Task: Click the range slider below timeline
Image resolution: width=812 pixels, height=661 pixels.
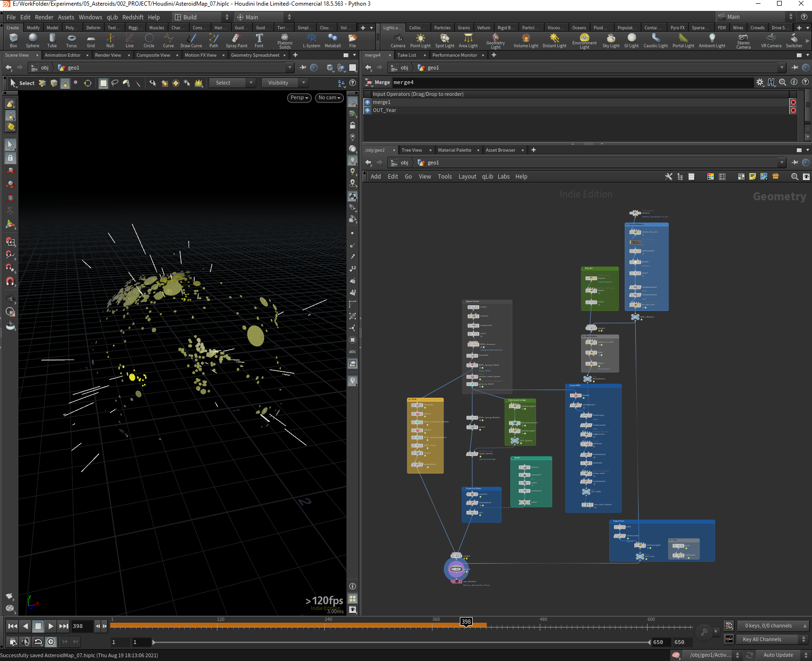Action: 402,642
